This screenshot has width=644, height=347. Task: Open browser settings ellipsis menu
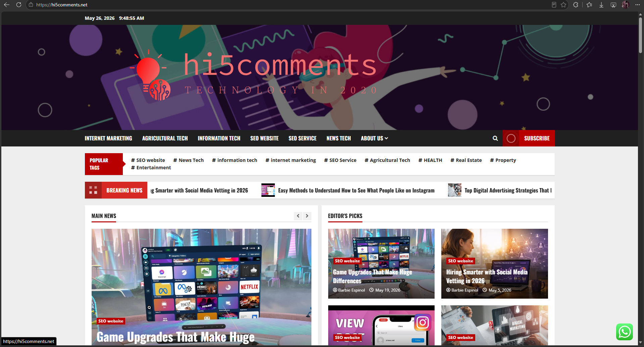pos(637,5)
